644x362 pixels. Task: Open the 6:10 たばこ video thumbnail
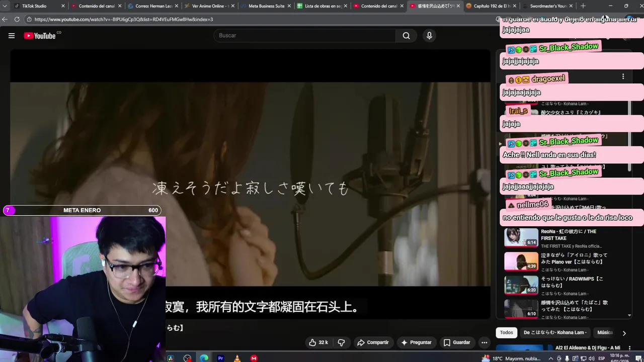click(521, 309)
